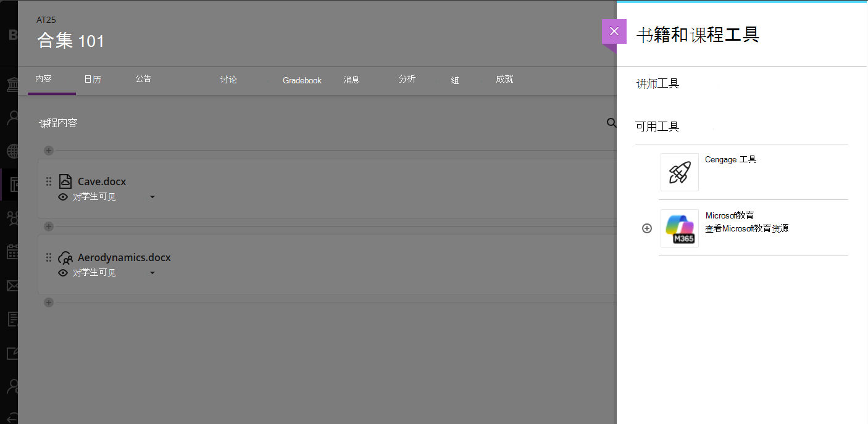This screenshot has height=424, width=868.
Task: Switch to the 讨论 tab
Action: pyautogui.click(x=228, y=80)
